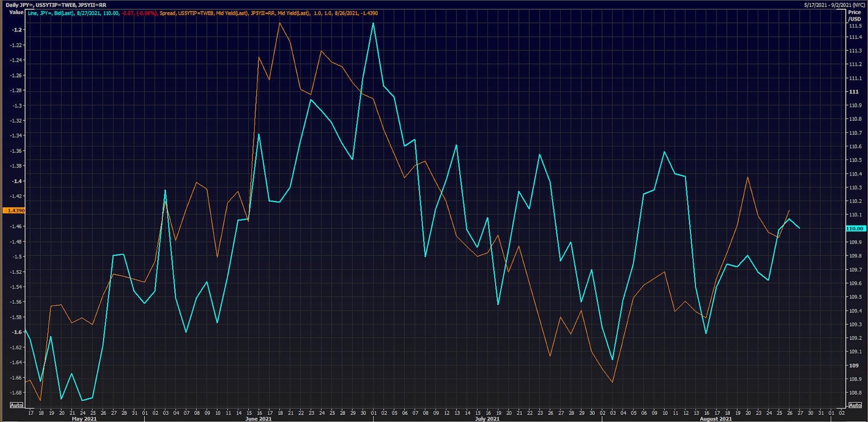Image resolution: width=868 pixels, height=422 pixels.
Task: Click the Auto scale button at bottom-left
Action: 17,405
